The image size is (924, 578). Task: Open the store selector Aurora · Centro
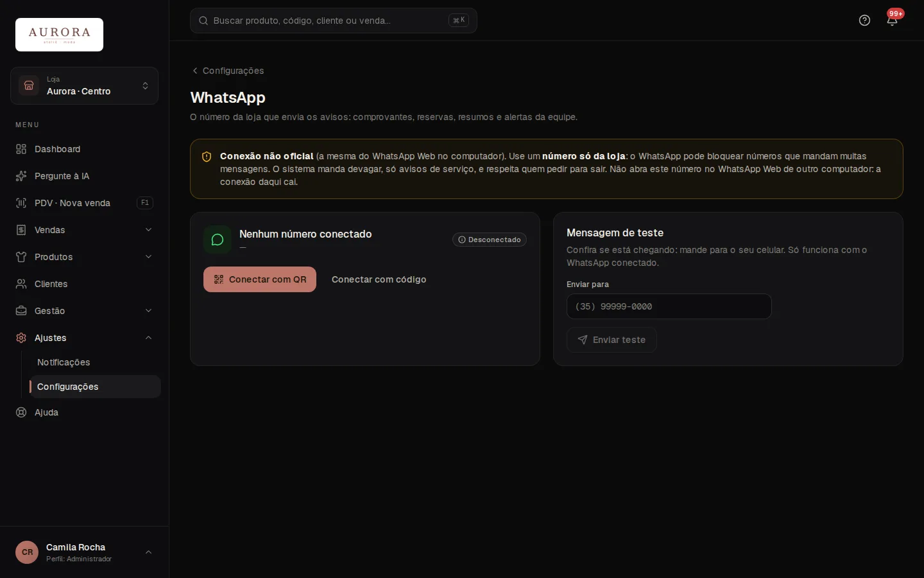tap(84, 85)
